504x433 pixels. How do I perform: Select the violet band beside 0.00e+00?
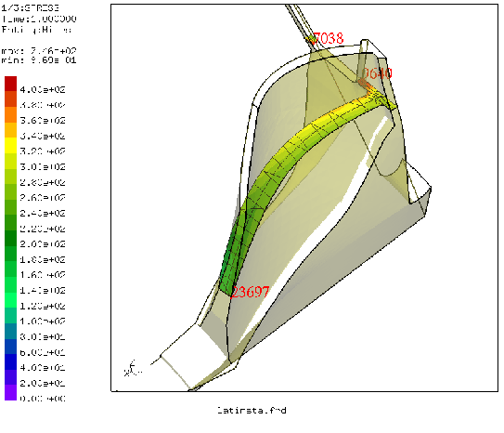[x=10, y=393]
